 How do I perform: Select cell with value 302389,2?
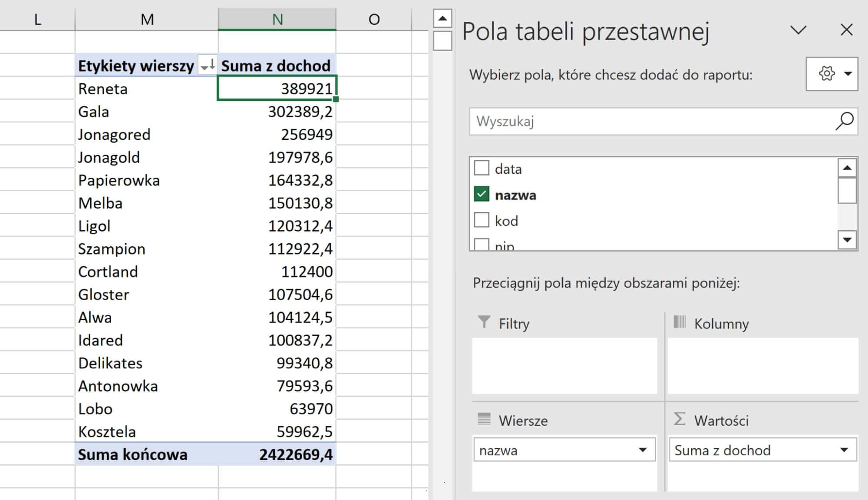pos(277,112)
